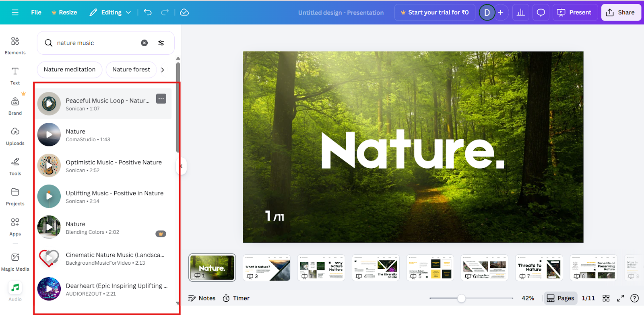
Task: Enter fullscreen mode
Action: pyautogui.click(x=621, y=298)
